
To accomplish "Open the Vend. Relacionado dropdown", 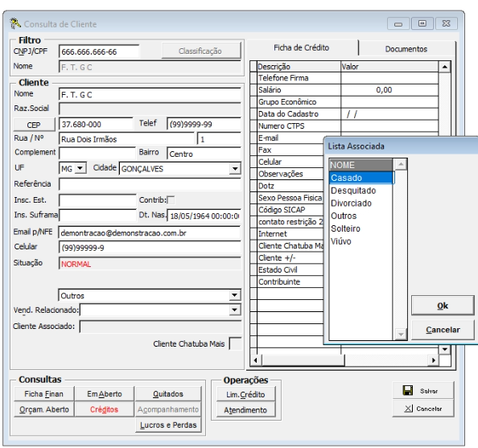I will coord(234,310).
